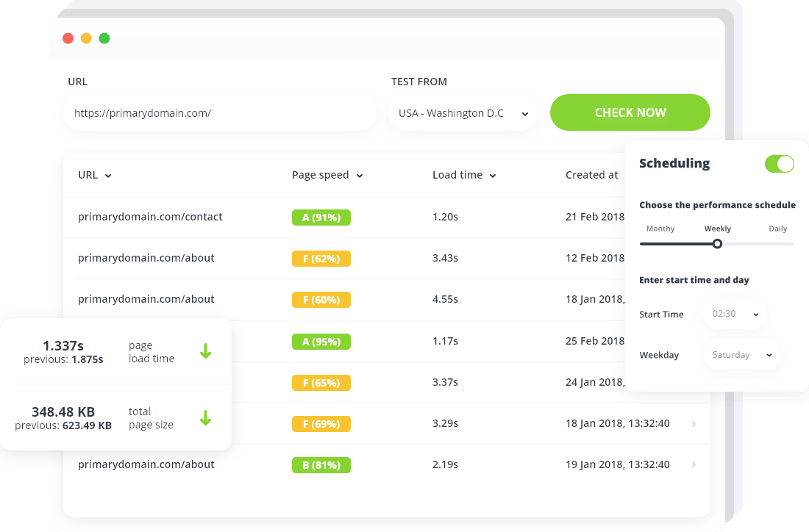
Task: Open row details chevron for 19 Jan 2018
Action: click(694, 464)
